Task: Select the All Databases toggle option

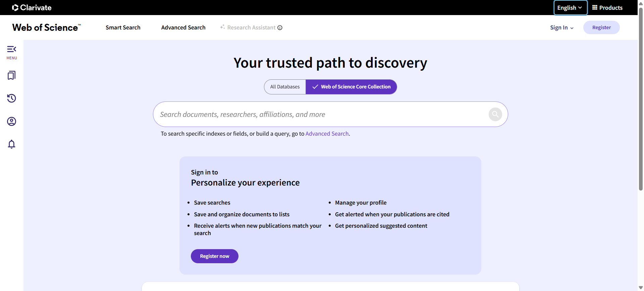Action: [x=285, y=87]
